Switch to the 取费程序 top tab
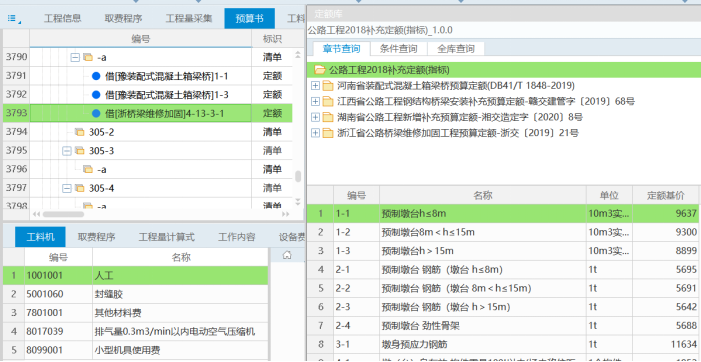The image size is (701, 362). click(123, 18)
